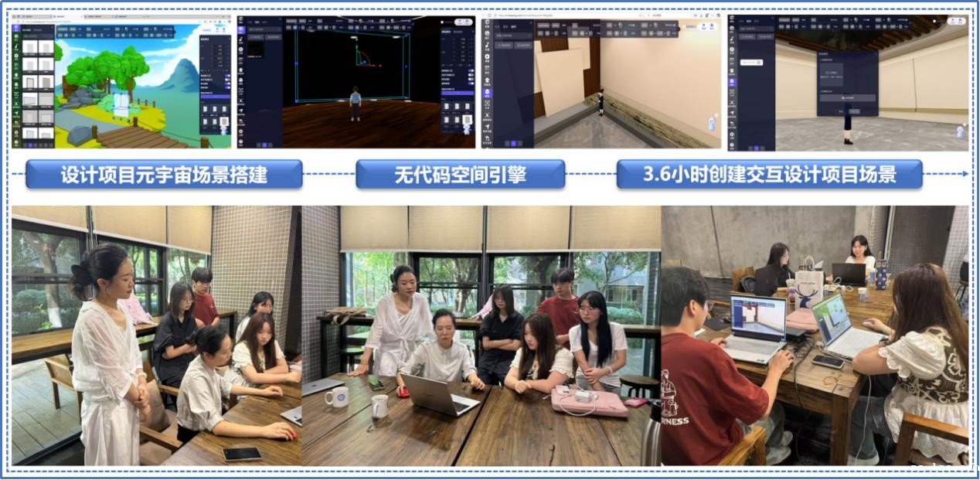980x480 pixels.
Task: Click the highlighted page button below cartoon editor library
Action: (x=29, y=144)
